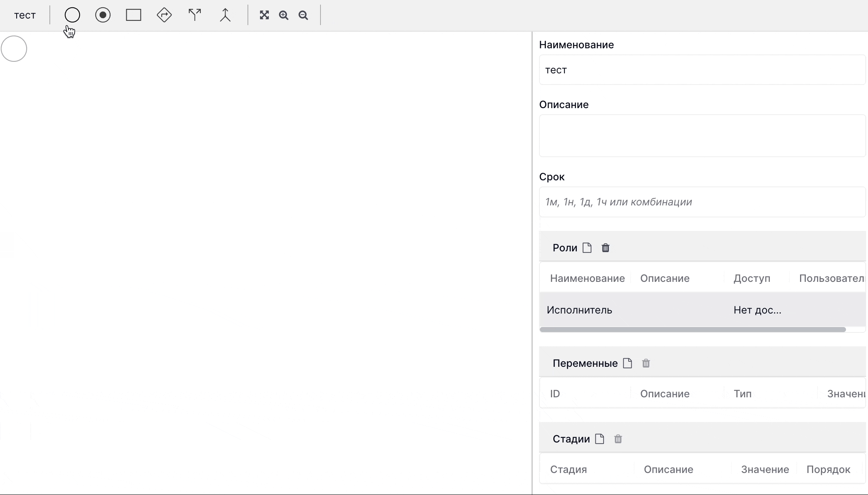Image resolution: width=868 pixels, height=495 pixels.
Task: Delete the selected role
Action: 605,248
